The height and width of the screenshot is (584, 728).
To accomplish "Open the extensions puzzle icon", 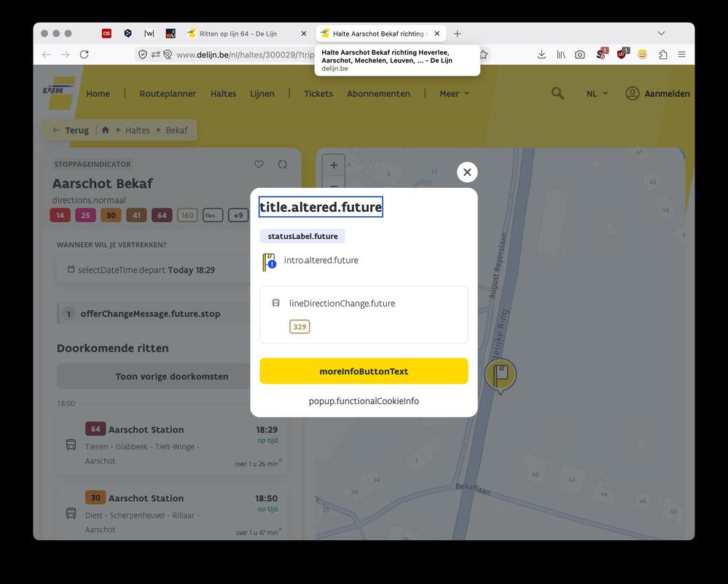I will point(663,55).
